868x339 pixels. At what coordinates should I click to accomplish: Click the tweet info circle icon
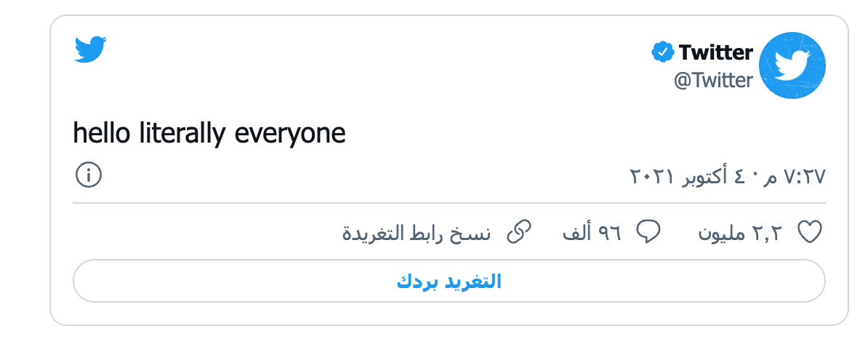(x=88, y=176)
